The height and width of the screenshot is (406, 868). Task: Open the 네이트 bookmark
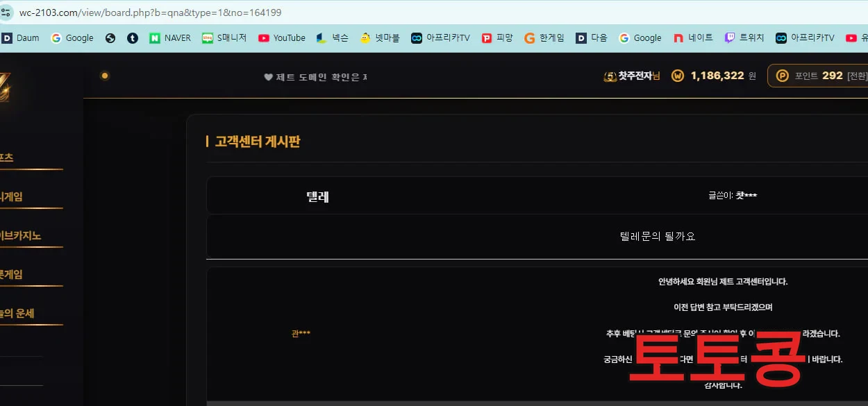pos(693,38)
